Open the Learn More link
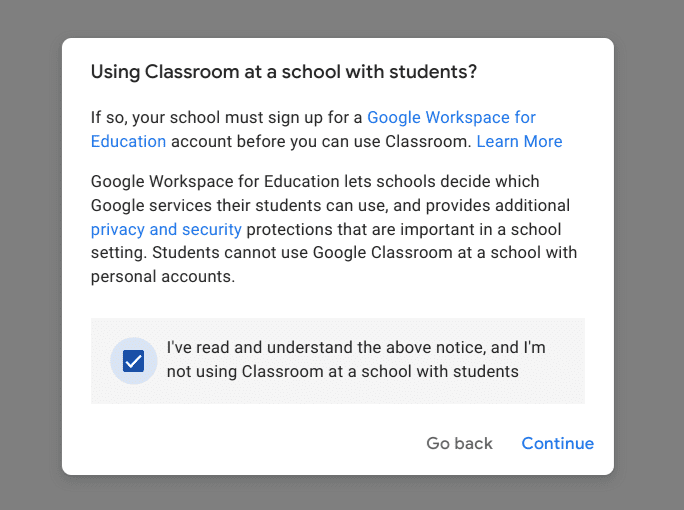Screen dimensions: 684x510 pos(519,141)
